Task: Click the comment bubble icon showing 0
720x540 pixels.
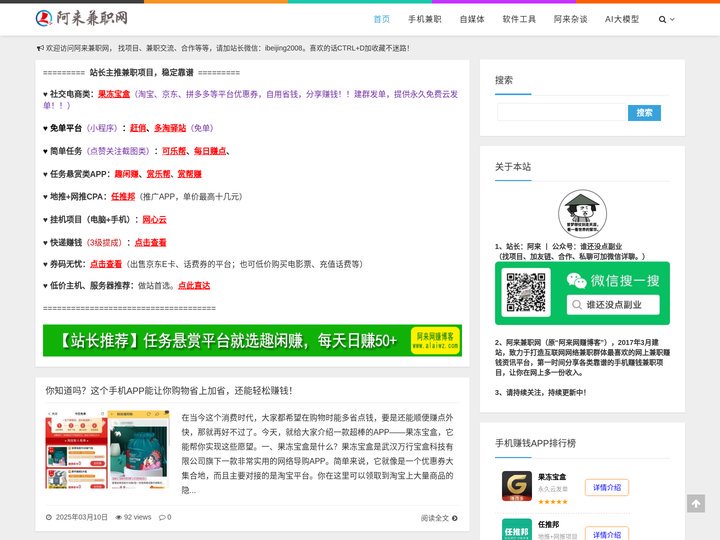Action: [162, 518]
